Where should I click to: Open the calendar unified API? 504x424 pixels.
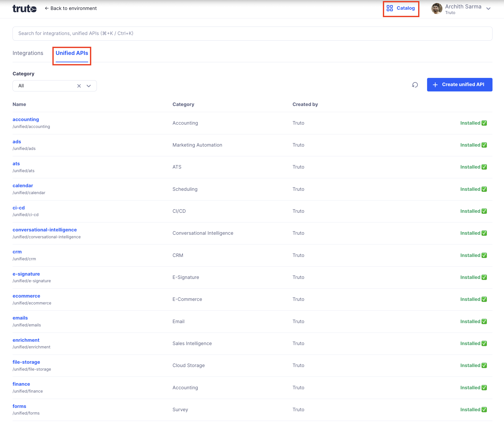point(23,186)
